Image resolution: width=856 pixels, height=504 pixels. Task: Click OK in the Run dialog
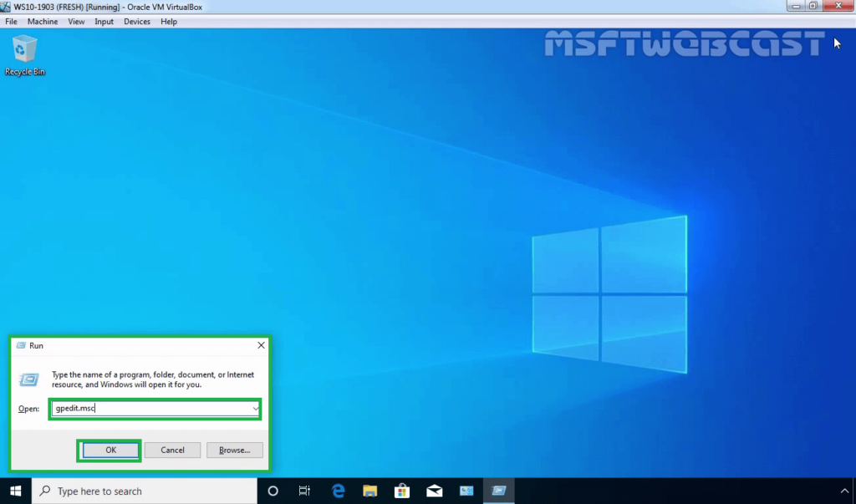(x=111, y=450)
